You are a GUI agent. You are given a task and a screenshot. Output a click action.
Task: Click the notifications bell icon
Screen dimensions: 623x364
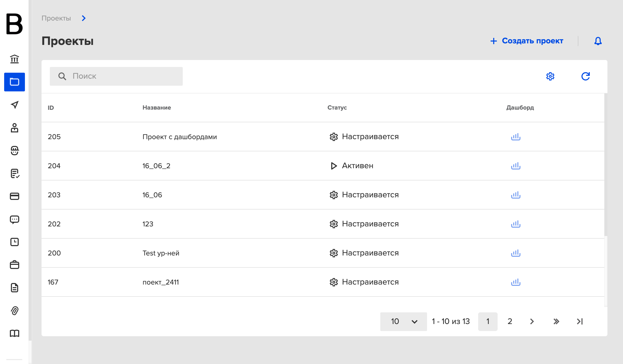coord(598,41)
